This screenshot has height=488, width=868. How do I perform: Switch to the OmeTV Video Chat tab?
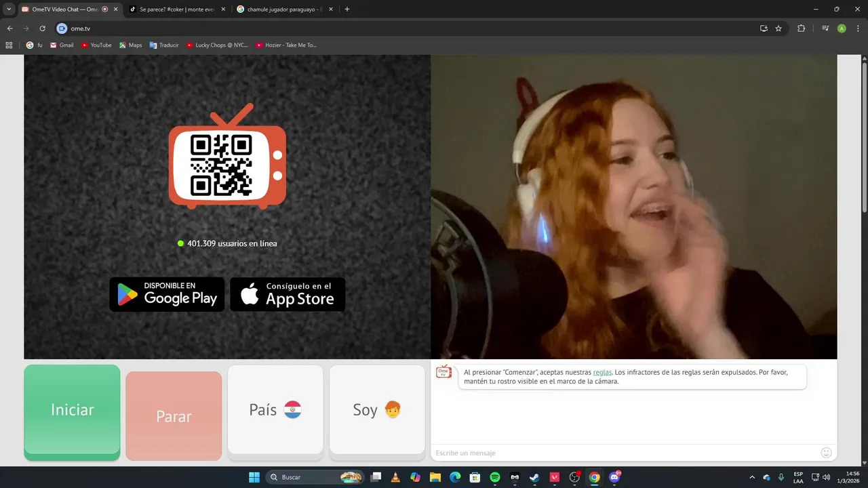66,9
